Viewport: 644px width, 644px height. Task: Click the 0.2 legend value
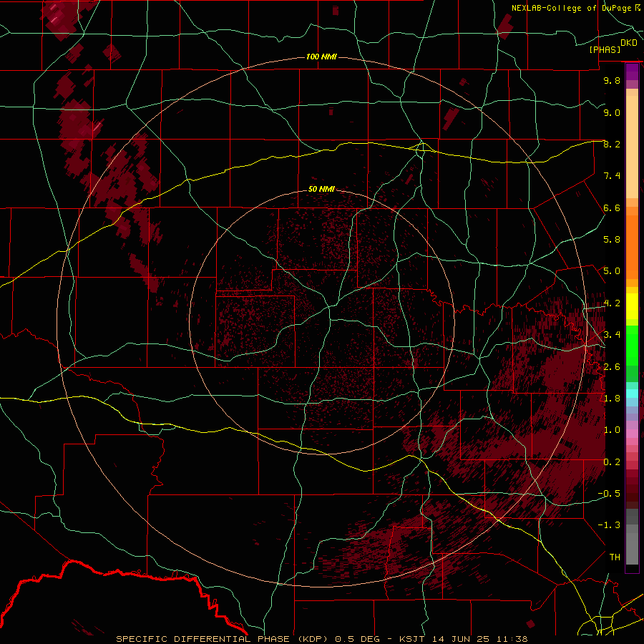[x=612, y=462]
